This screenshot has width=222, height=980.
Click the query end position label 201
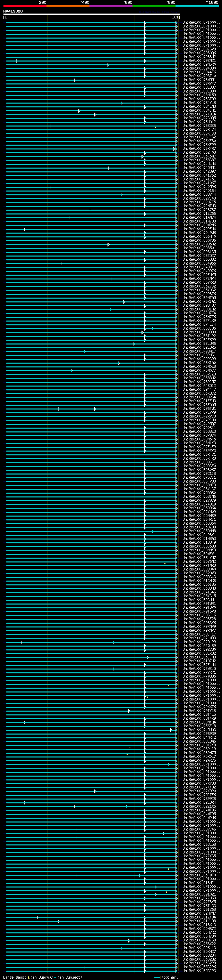click(175, 17)
